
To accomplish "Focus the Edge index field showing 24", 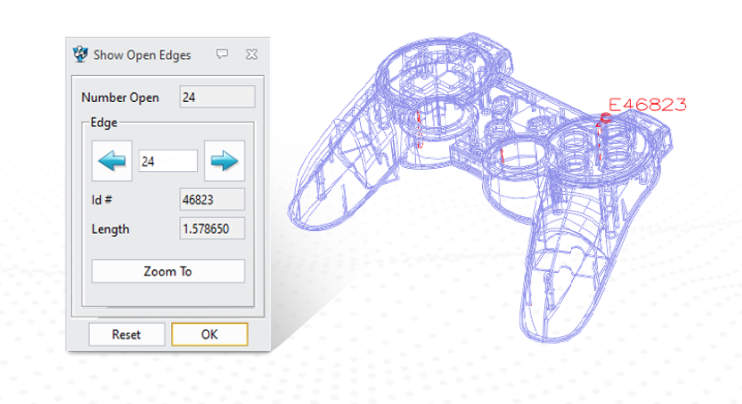I will 168,161.
